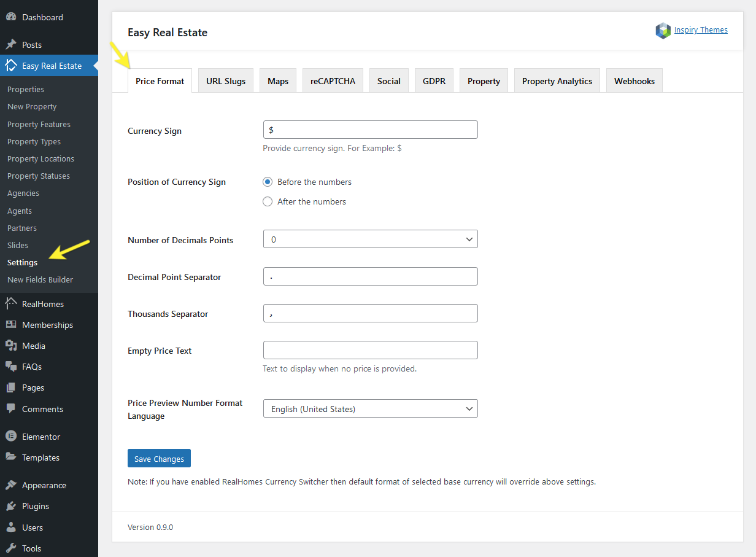This screenshot has height=557, width=756.
Task: Open the Easy Real Estate menu label
Action: click(x=52, y=66)
